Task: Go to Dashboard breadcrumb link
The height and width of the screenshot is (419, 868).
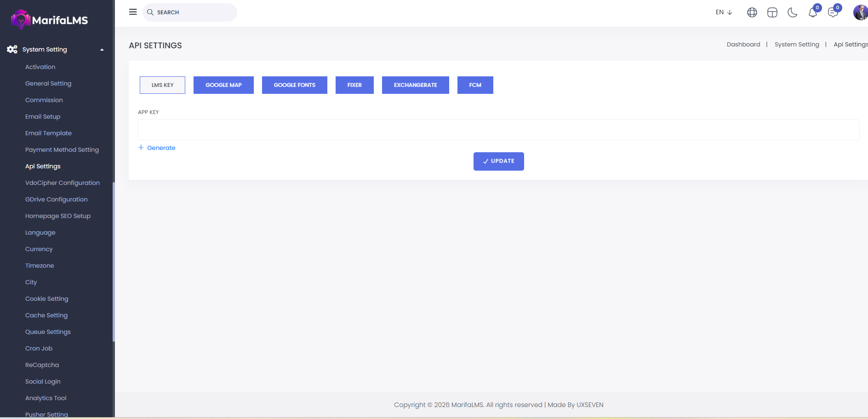Action: pyautogui.click(x=743, y=45)
